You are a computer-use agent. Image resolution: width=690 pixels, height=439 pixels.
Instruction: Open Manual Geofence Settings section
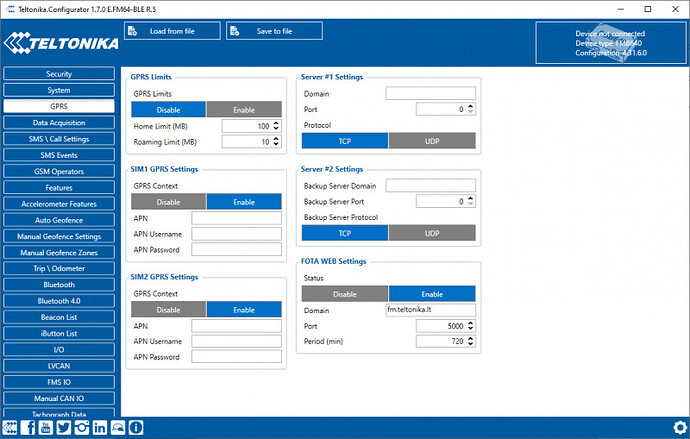59,236
